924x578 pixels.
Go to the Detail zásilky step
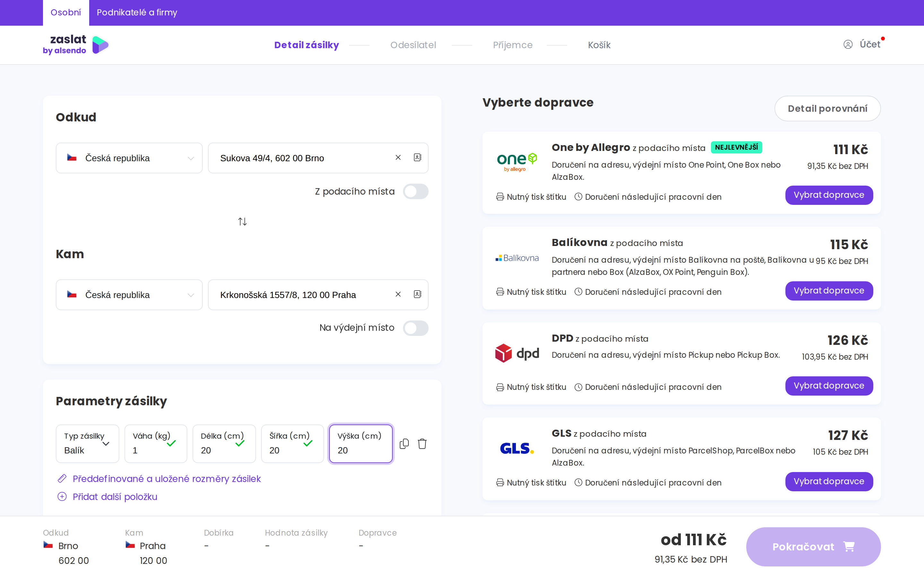307,45
